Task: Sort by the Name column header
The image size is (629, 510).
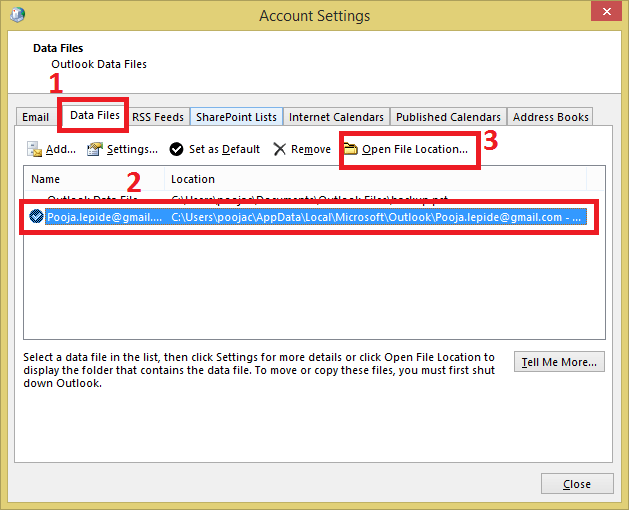Action: [94, 179]
